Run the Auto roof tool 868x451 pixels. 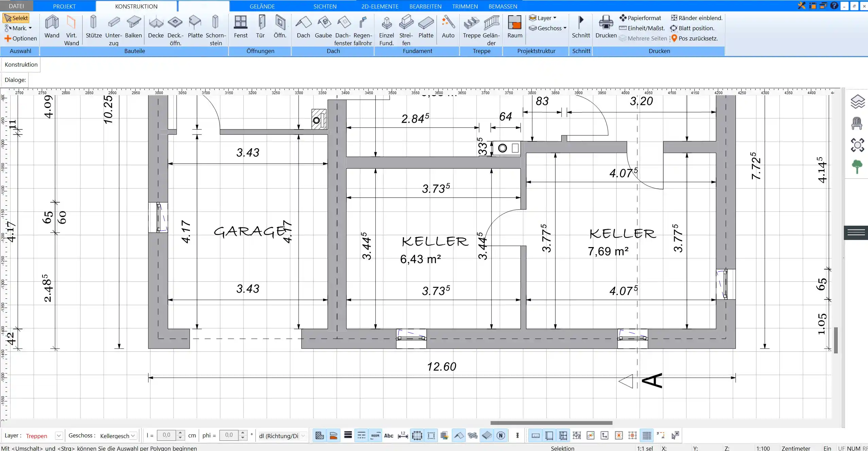point(448,27)
